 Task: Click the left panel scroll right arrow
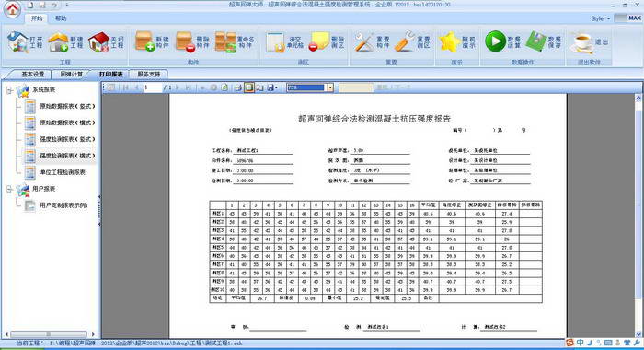pyautogui.click(x=93, y=334)
